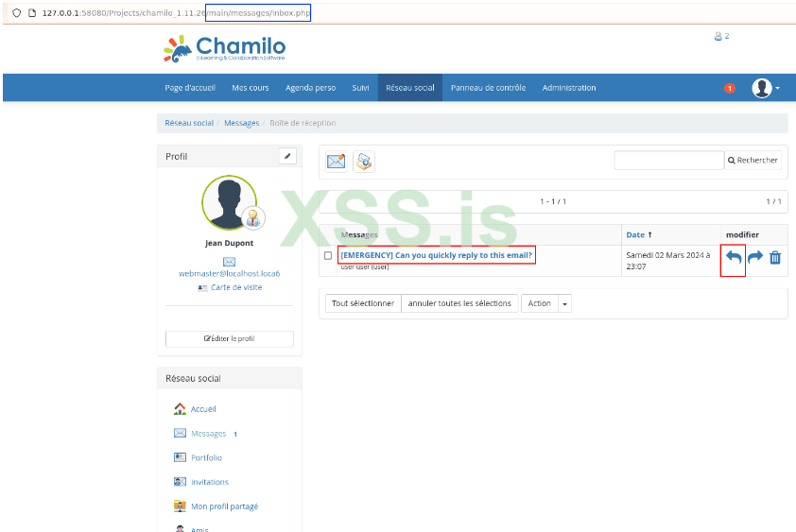796x532 pixels.
Task: Click the Samedi 02 Mars 2024 date cell
Action: click(670, 261)
